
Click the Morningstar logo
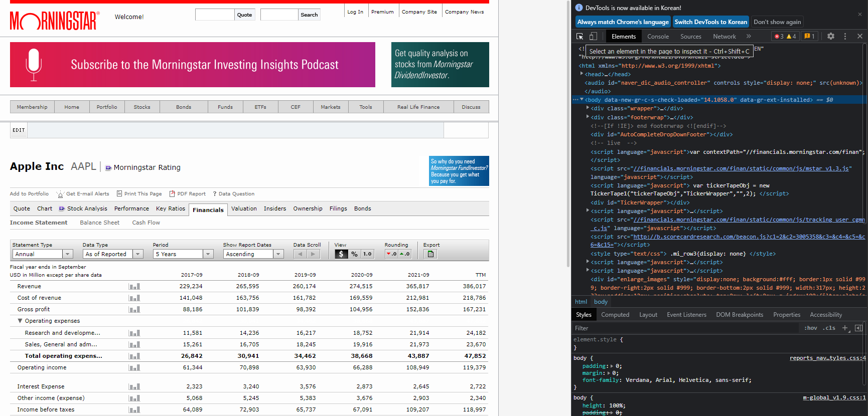point(55,21)
